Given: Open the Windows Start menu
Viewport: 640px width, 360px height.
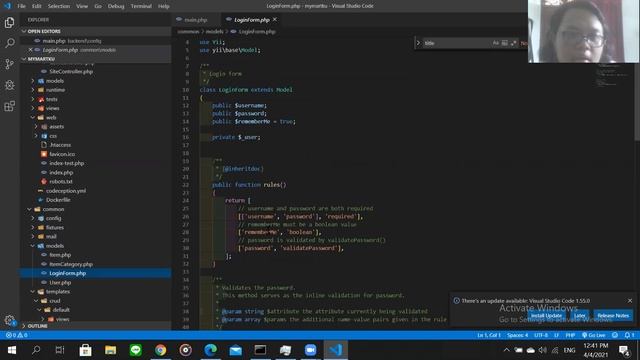Looking at the screenshot, I should pyautogui.click(x=11, y=350).
